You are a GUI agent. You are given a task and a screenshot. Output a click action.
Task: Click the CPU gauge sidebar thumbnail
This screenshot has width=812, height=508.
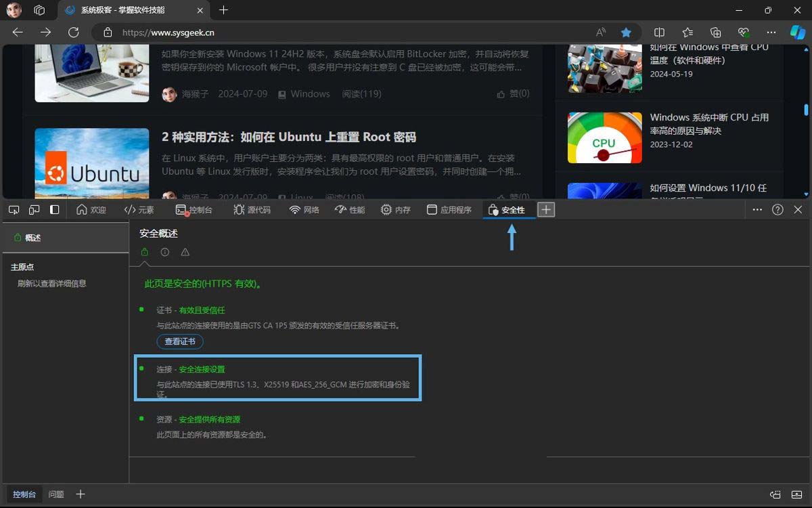pyautogui.click(x=605, y=137)
